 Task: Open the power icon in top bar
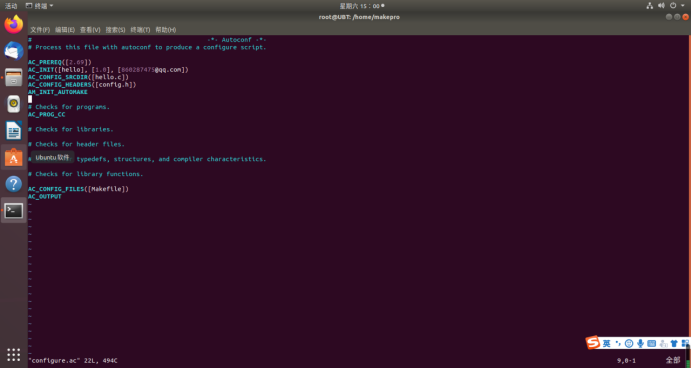coord(673,6)
